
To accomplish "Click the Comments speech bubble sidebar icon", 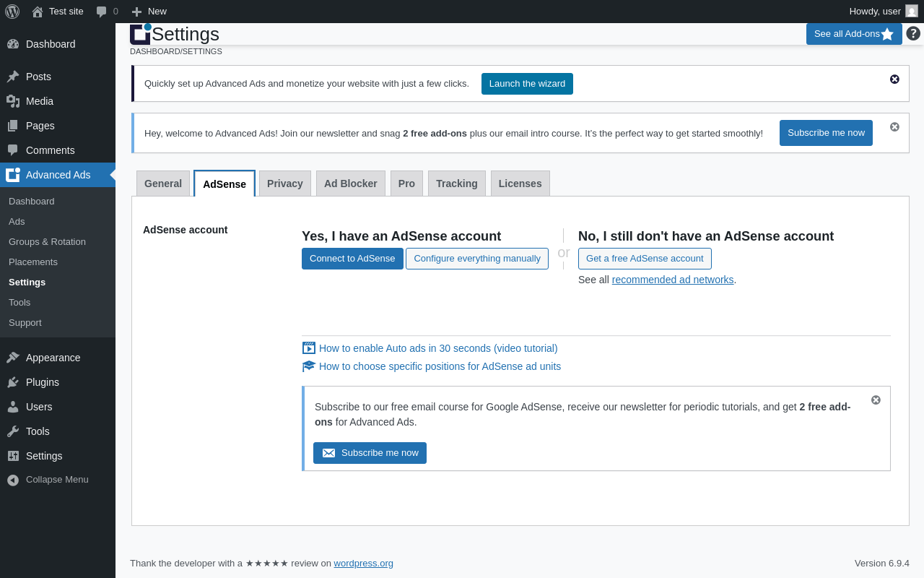I will (13, 150).
